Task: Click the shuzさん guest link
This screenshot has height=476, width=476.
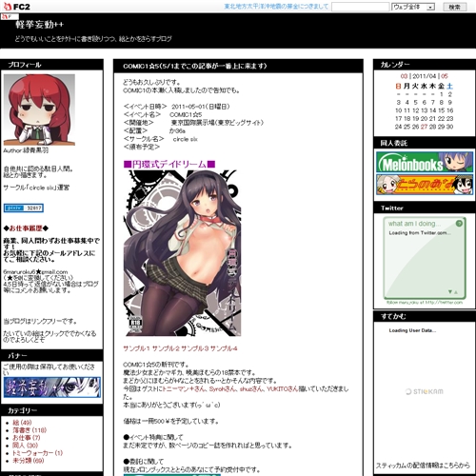Action: click(x=251, y=389)
